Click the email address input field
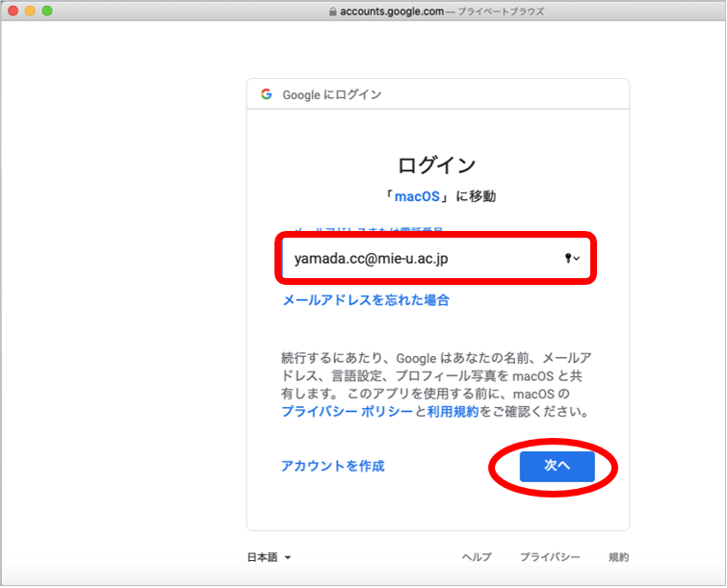This screenshot has height=588, width=727. coord(435,258)
